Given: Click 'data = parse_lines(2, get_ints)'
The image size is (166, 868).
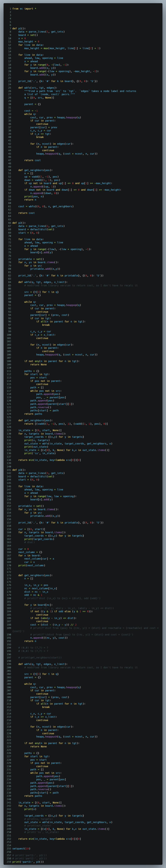Looking at the screenshot, I should click(x=41, y=226).
